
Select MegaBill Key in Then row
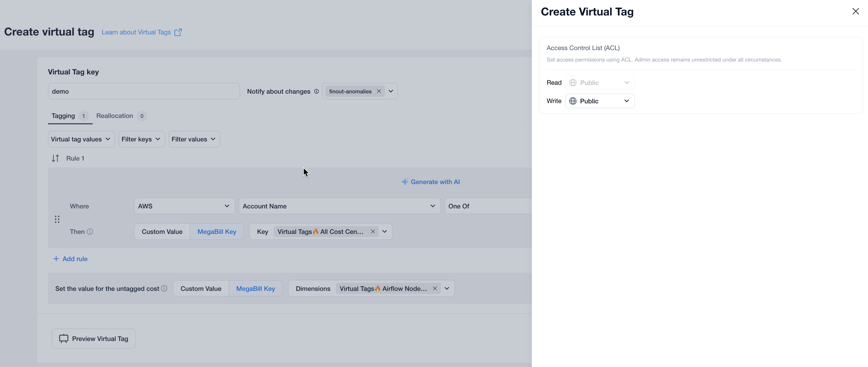point(217,232)
